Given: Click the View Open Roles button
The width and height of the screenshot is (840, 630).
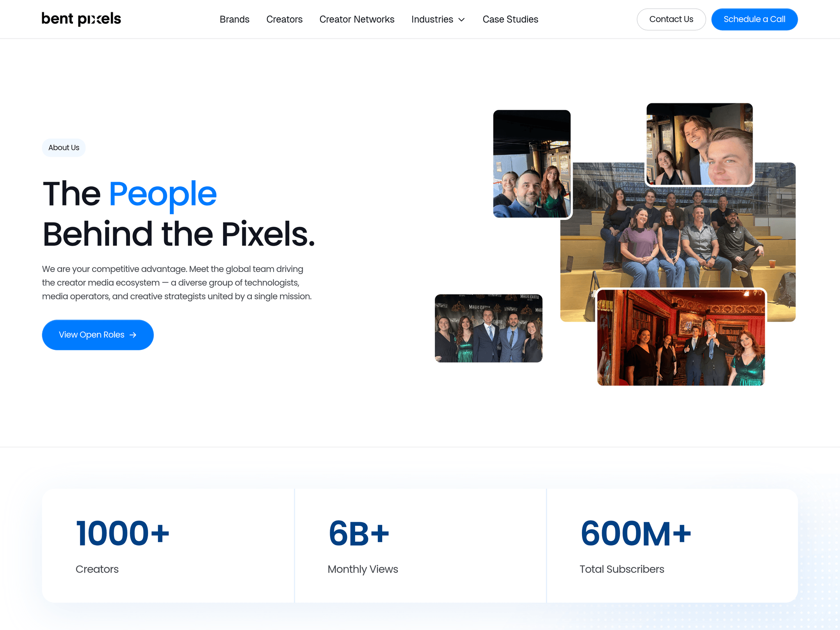Looking at the screenshot, I should (x=98, y=335).
